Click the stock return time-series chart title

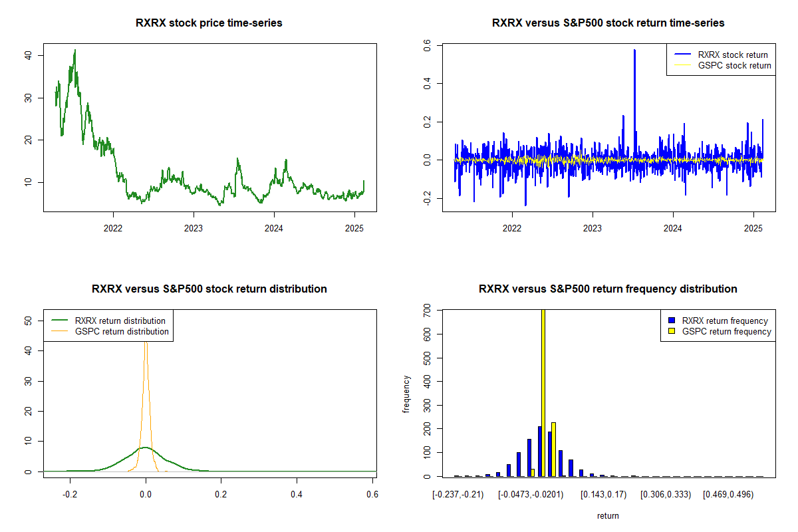608,23
